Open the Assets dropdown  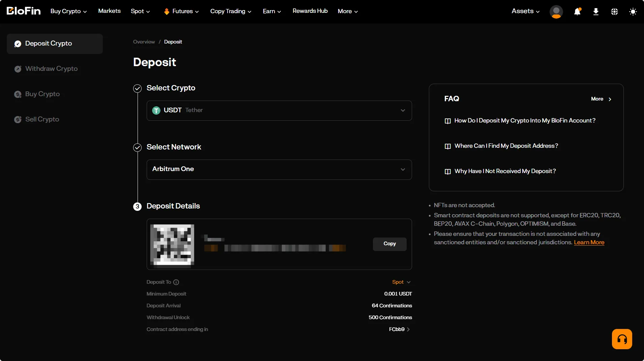pyautogui.click(x=526, y=11)
